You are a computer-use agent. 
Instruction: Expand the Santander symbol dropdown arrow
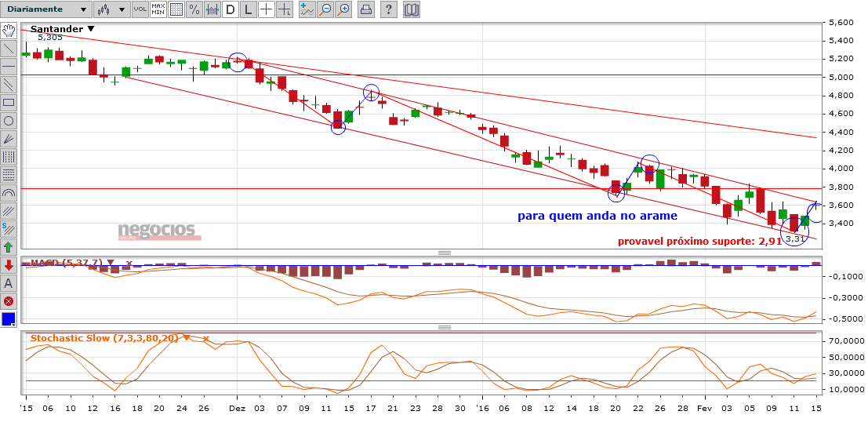click(91, 29)
